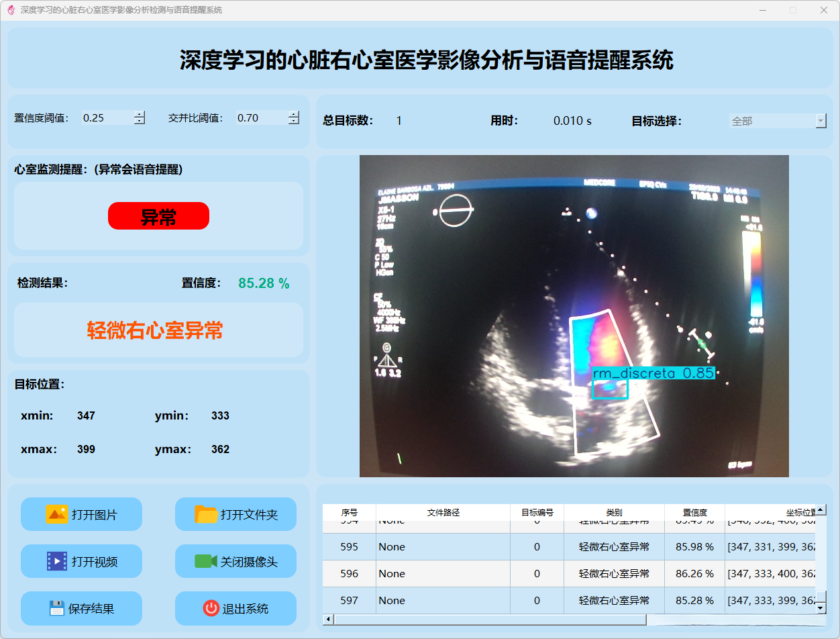Click the film icon for 打开视频
This screenshot has height=639, width=840.
(x=56, y=561)
